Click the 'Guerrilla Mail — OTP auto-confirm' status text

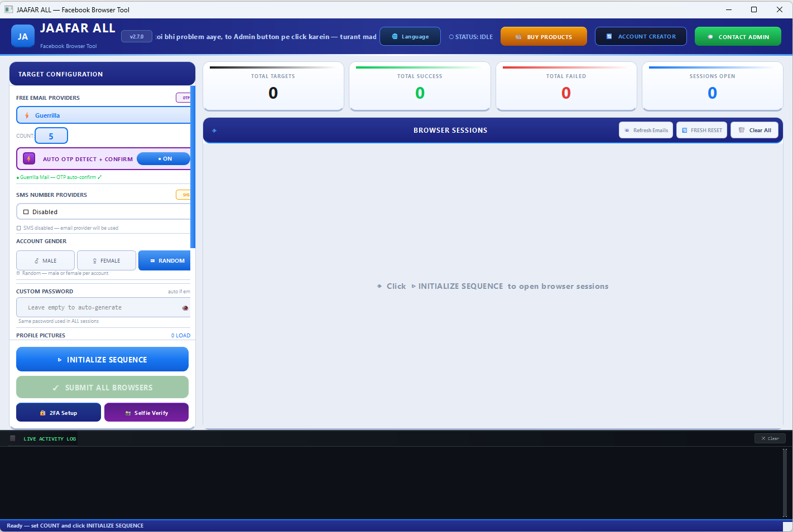tap(59, 177)
